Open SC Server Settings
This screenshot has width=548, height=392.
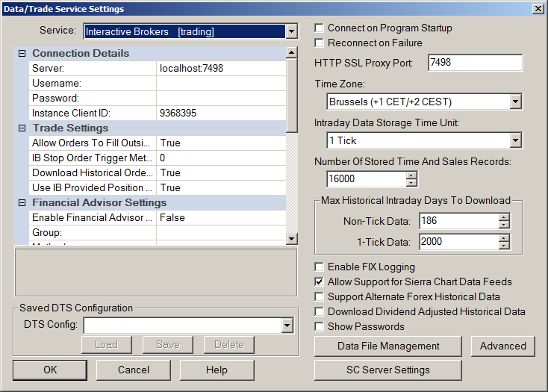point(388,370)
